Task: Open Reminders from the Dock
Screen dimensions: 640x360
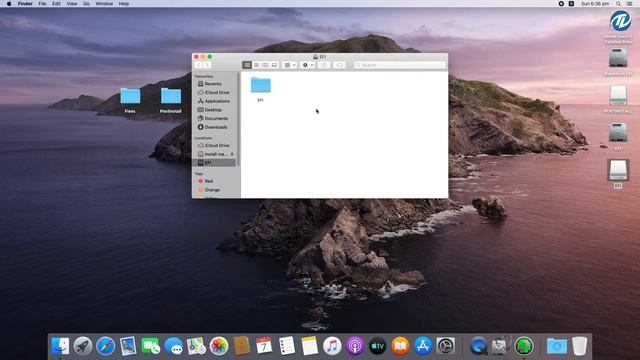Action: pos(287,346)
